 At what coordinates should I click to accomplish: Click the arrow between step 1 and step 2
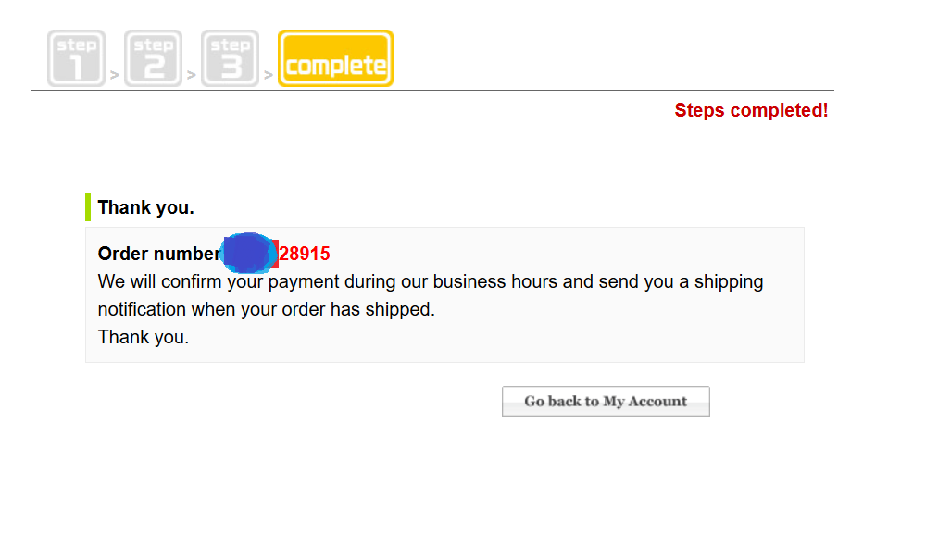pos(114,75)
